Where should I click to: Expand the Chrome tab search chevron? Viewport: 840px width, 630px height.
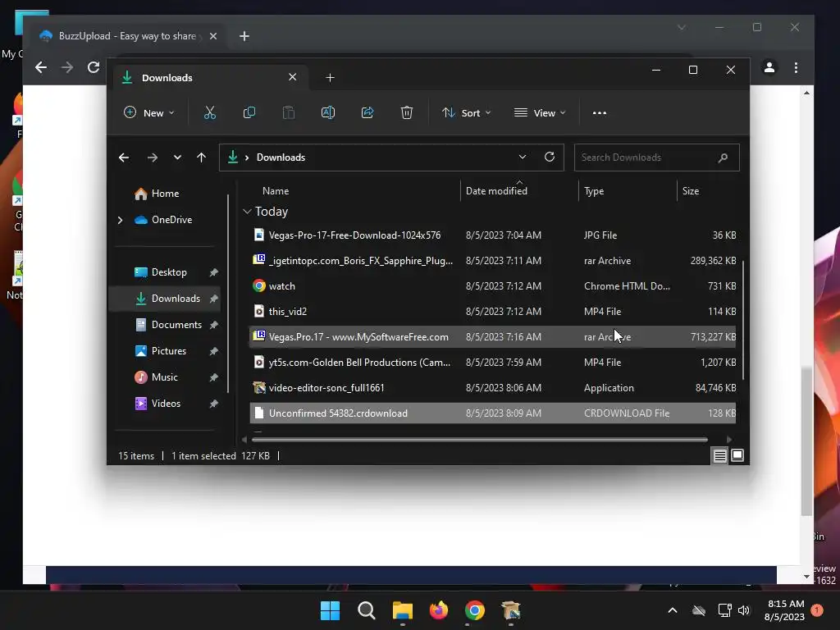(682, 27)
